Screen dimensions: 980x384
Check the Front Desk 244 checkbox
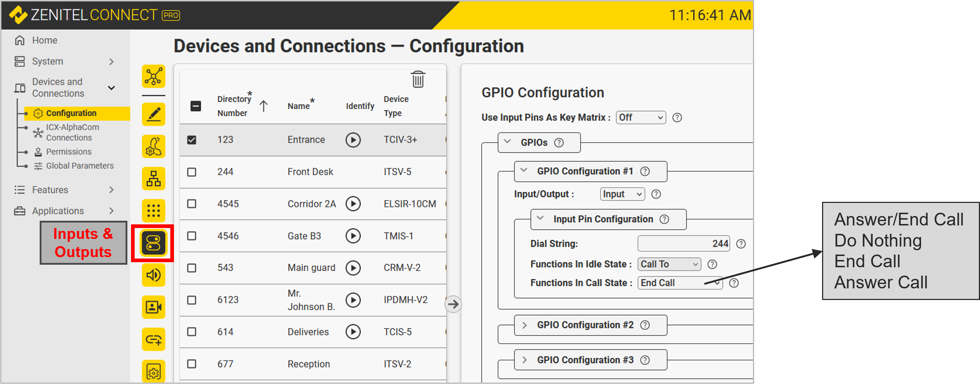(x=192, y=172)
